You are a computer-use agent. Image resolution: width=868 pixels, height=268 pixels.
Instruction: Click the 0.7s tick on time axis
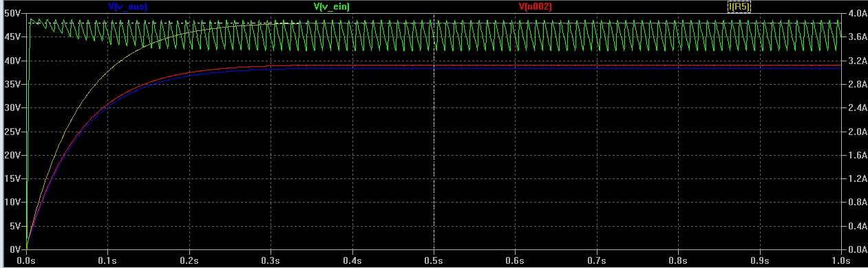point(597,261)
